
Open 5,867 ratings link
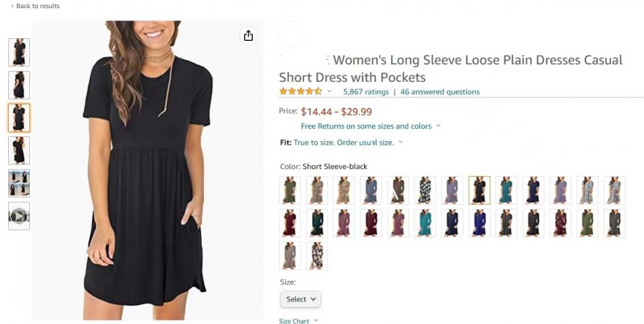pyautogui.click(x=366, y=91)
